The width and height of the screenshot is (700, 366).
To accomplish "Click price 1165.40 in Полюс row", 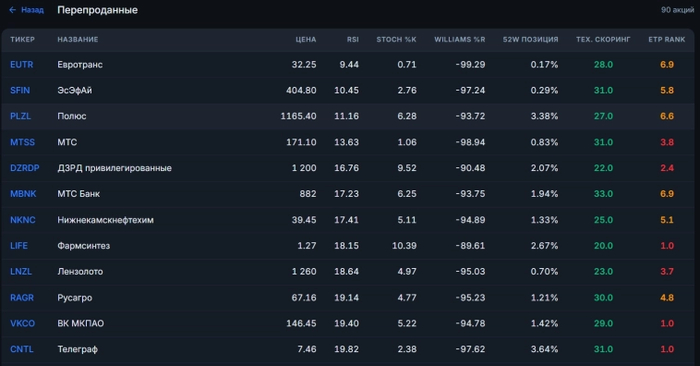I will point(298,116).
